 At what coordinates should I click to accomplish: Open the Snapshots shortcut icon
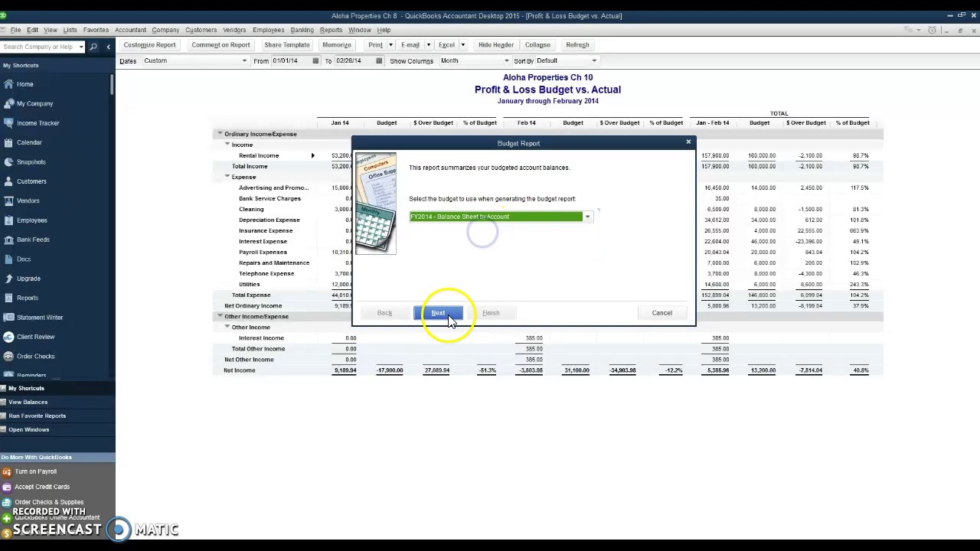tap(8, 162)
